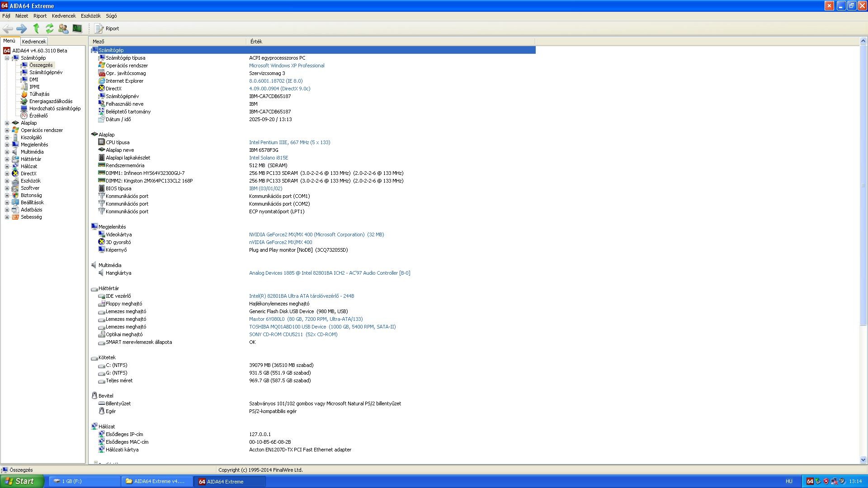The height and width of the screenshot is (488, 868).
Task: Click the green Up arrow toolbar icon
Action: coord(36,28)
